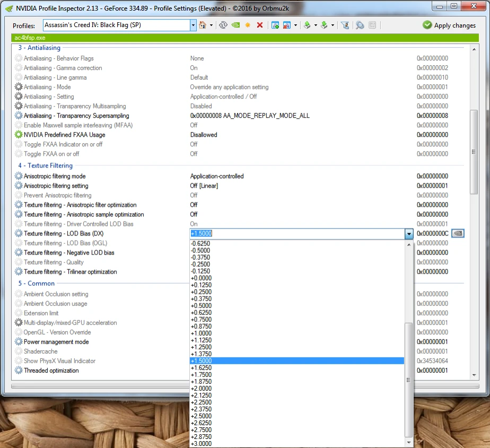
Task: Open the Profiles combo box dropdown arrow
Action: (x=193, y=25)
